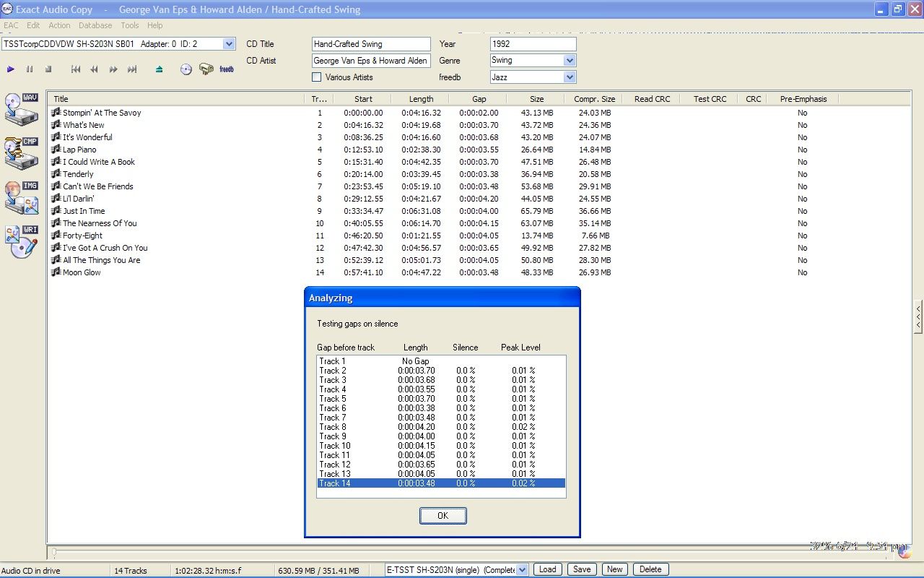Open the Database menu
The image size is (924, 578).
click(x=95, y=25)
